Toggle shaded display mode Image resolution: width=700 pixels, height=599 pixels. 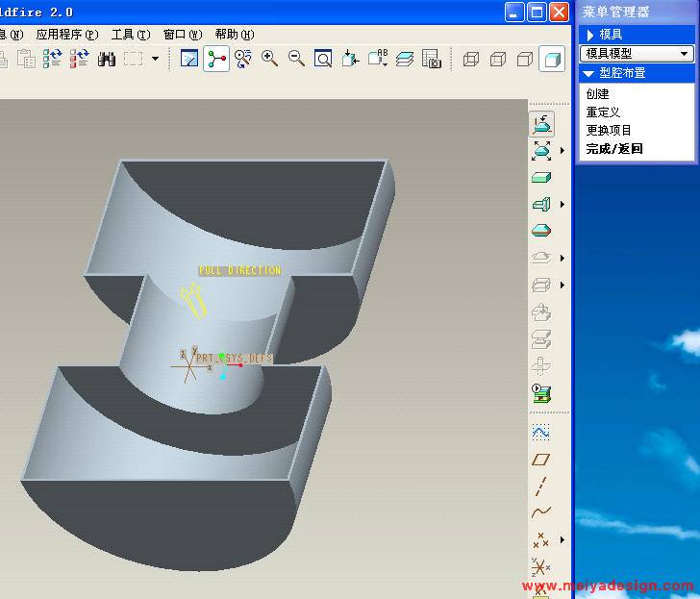(x=552, y=59)
